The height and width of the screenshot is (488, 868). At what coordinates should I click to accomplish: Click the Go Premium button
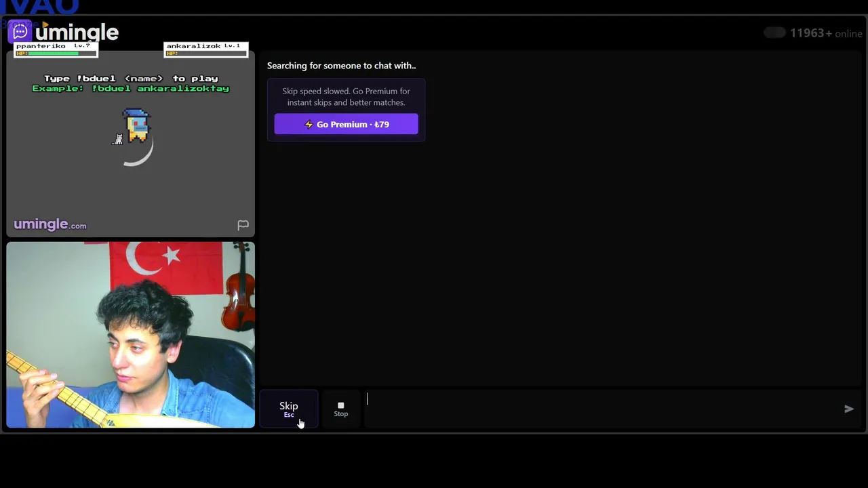click(x=346, y=124)
